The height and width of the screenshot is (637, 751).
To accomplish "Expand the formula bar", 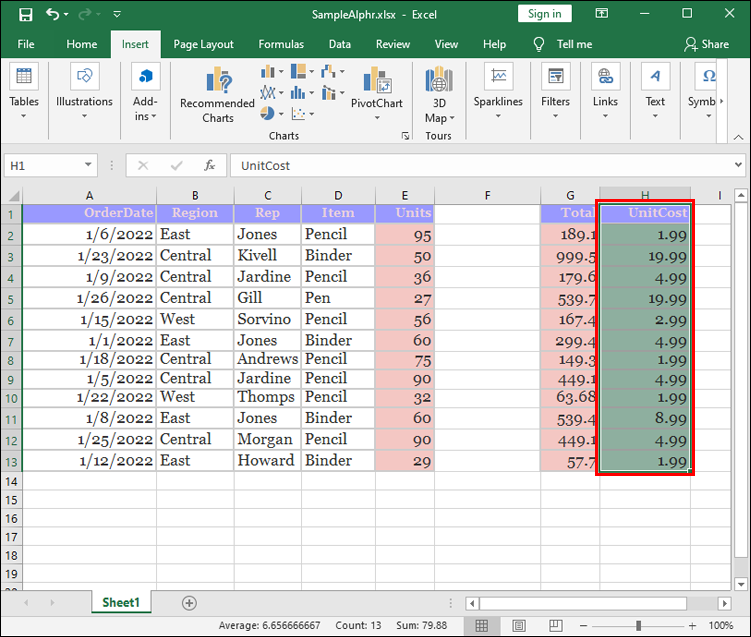I will pos(738,166).
